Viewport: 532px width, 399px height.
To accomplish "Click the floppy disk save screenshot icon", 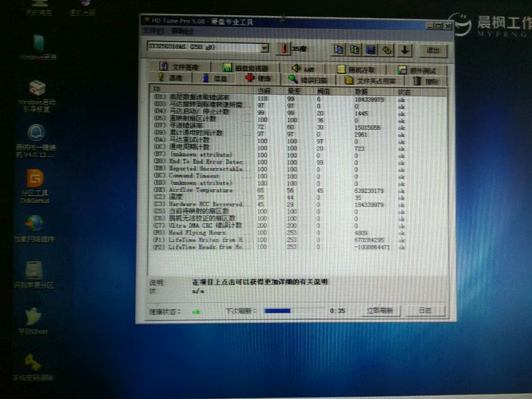I will [x=370, y=50].
